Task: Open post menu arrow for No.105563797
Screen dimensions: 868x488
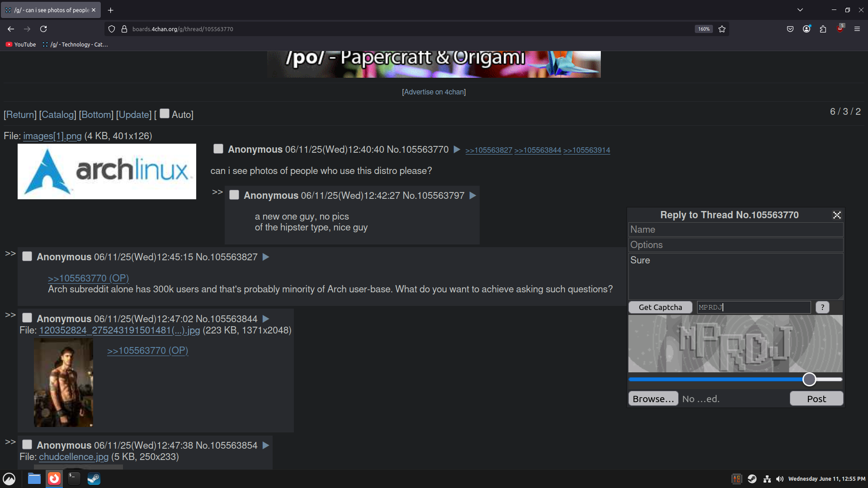Action: (x=473, y=195)
